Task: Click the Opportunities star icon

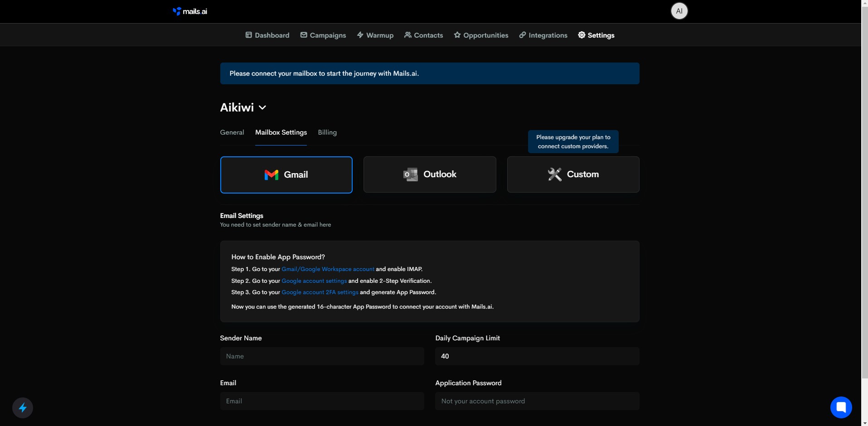Action: click(457, 35)
